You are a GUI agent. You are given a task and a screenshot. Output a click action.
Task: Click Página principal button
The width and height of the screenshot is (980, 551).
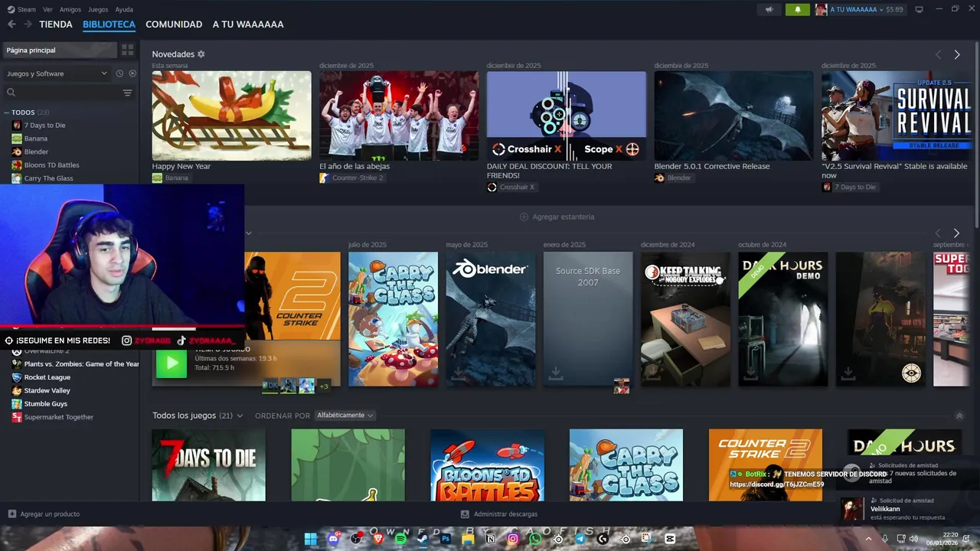tap(60, 50)
